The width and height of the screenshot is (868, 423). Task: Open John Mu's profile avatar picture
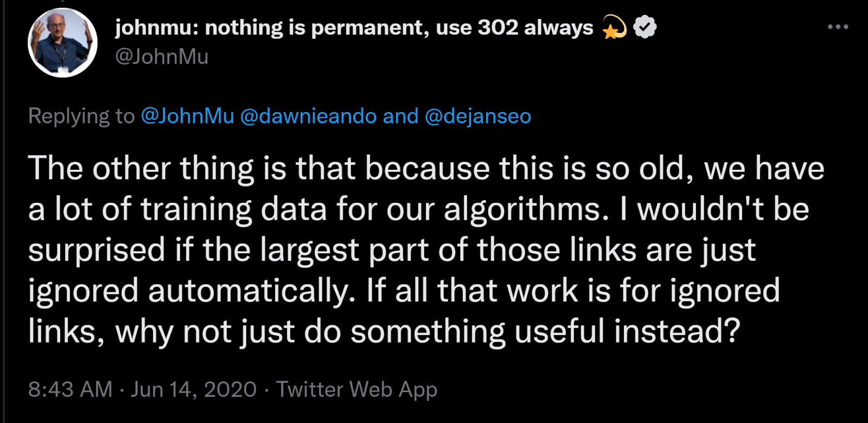(x=62, y=43)
